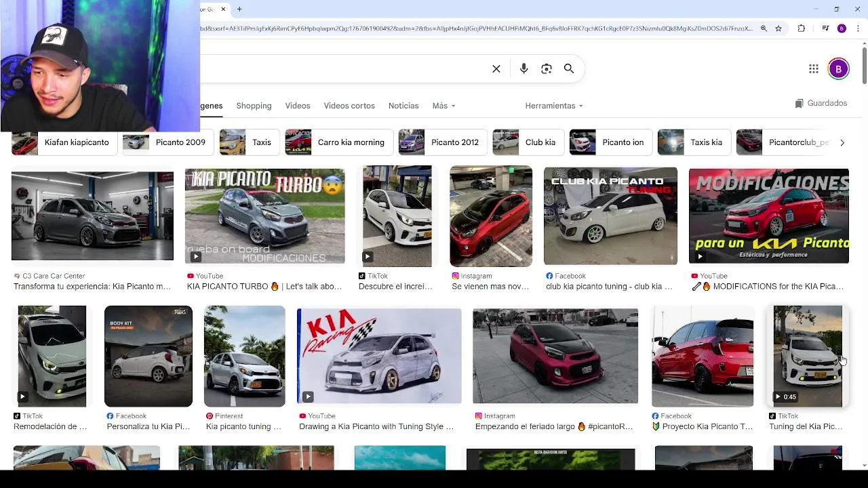Open the KIA PICANTO TURBO video thumbnail

click(264, 216)
